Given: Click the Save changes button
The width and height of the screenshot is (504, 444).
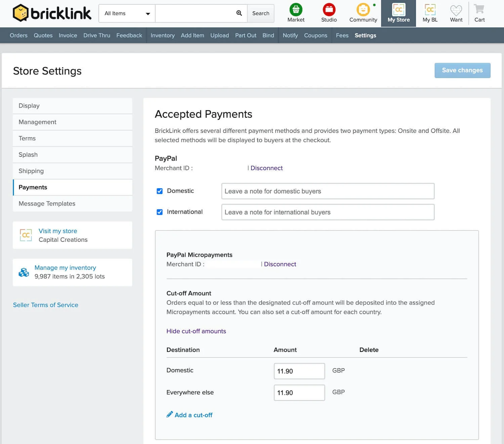Looking at the screenshot, I should pos(462,70).
